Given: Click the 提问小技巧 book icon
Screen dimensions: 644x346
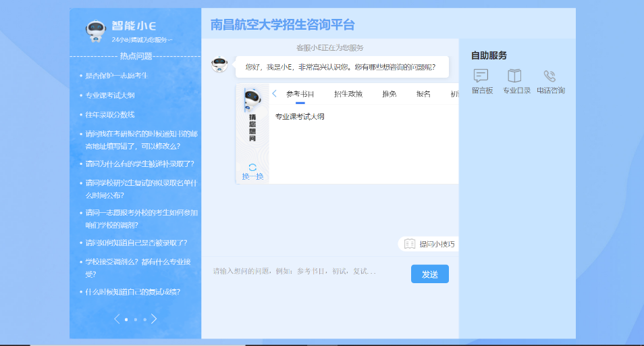Looking at the screenshot, I should tap(410, 244).
